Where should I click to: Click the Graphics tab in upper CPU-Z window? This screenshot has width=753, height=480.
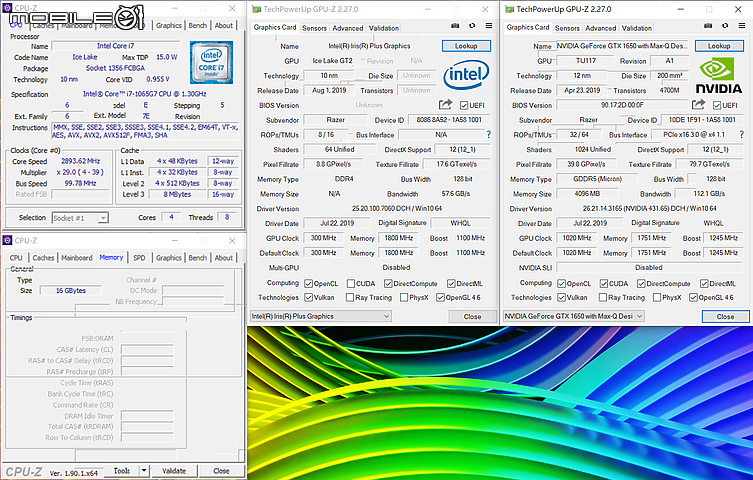coord(169,25)
